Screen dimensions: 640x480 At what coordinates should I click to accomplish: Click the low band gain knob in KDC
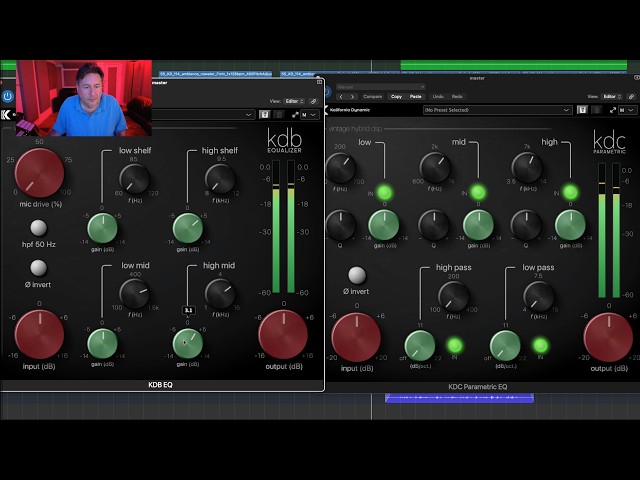point(384,225)
